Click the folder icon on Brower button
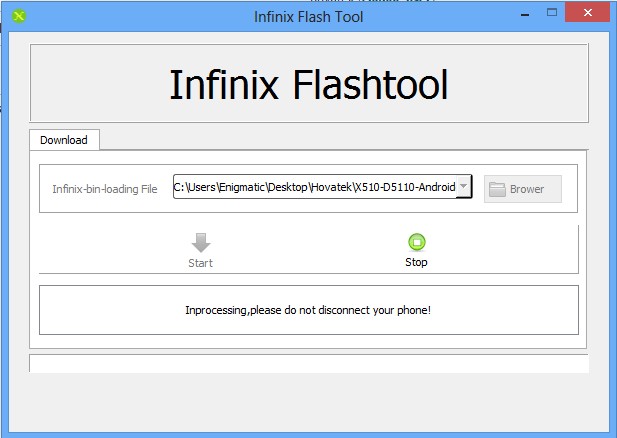This screenshot has width=617, height=438. tap(497, 189)
